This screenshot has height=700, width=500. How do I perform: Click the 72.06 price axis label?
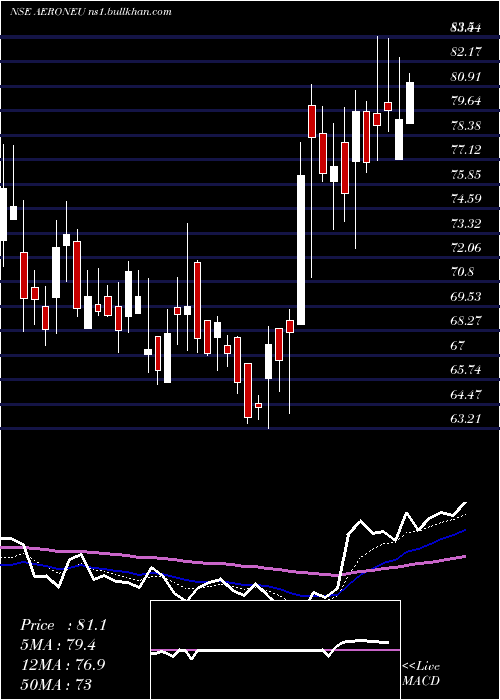click(x=466, y=247)
